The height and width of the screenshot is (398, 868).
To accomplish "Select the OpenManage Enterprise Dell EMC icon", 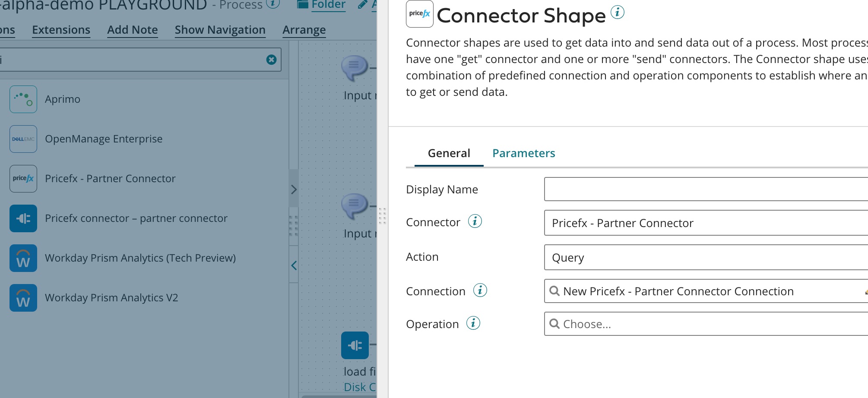I will [23, 139].
